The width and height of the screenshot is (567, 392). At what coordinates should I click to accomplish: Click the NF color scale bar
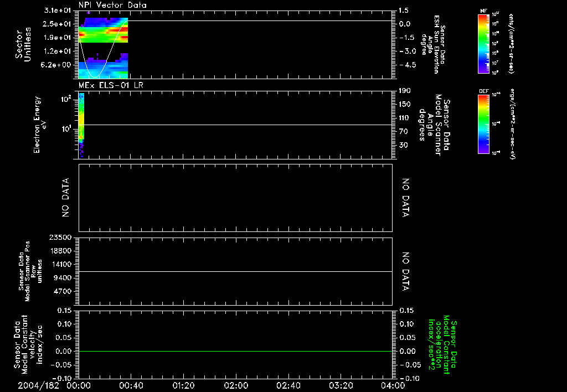483,43
